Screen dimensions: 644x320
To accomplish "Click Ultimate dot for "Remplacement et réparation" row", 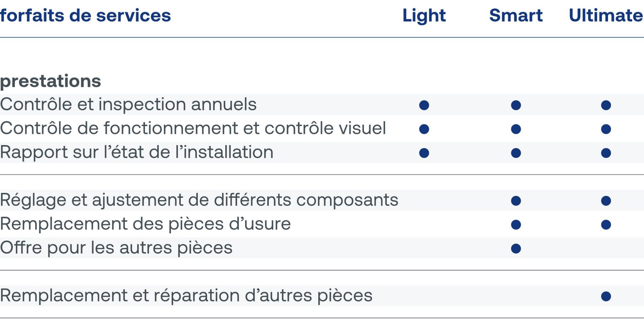I will click(606, 297).
